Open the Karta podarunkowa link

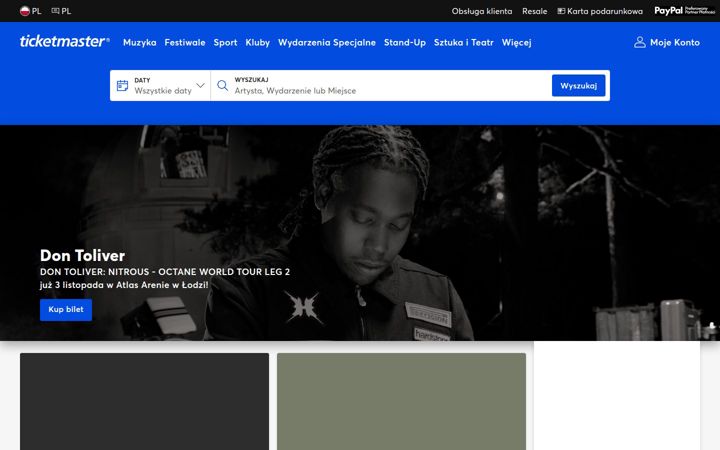(x=600, y=11)
